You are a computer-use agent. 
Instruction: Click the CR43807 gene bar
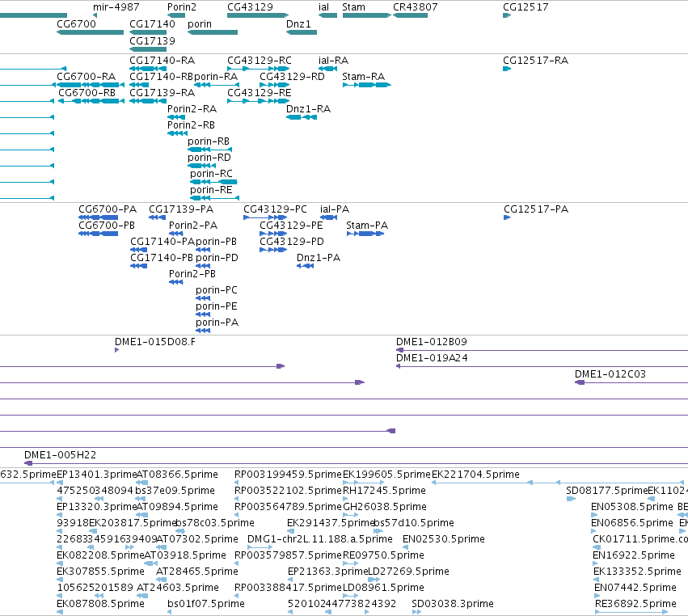(410, 15)
